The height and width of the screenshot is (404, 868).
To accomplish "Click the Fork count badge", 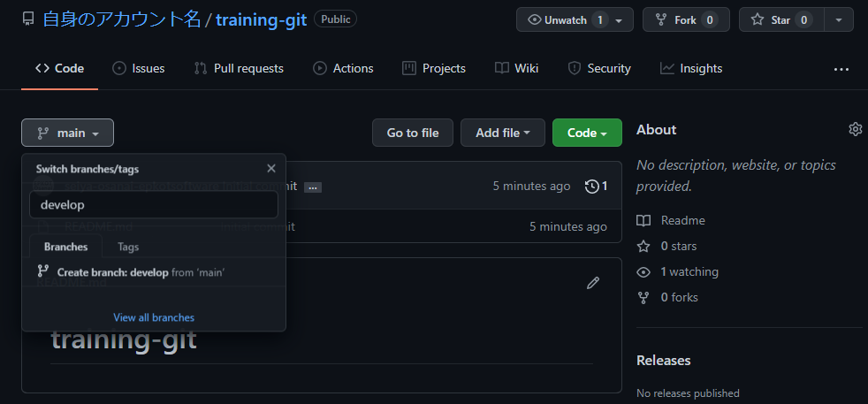I will click(x=710, y=20).
